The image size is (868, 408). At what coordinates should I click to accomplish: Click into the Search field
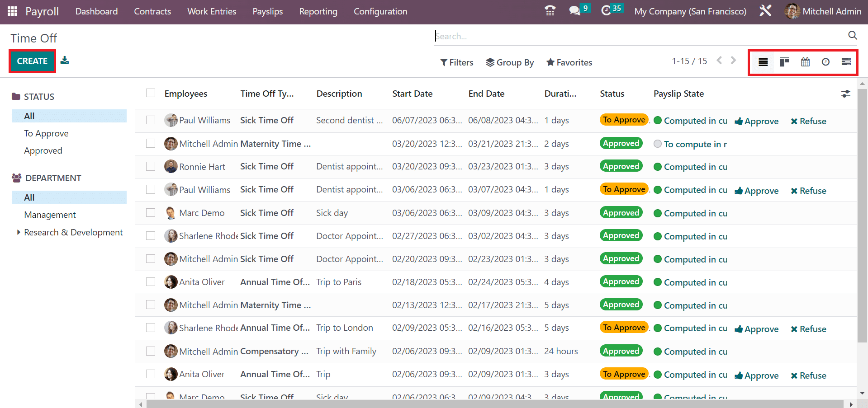(x=633, y=36)
